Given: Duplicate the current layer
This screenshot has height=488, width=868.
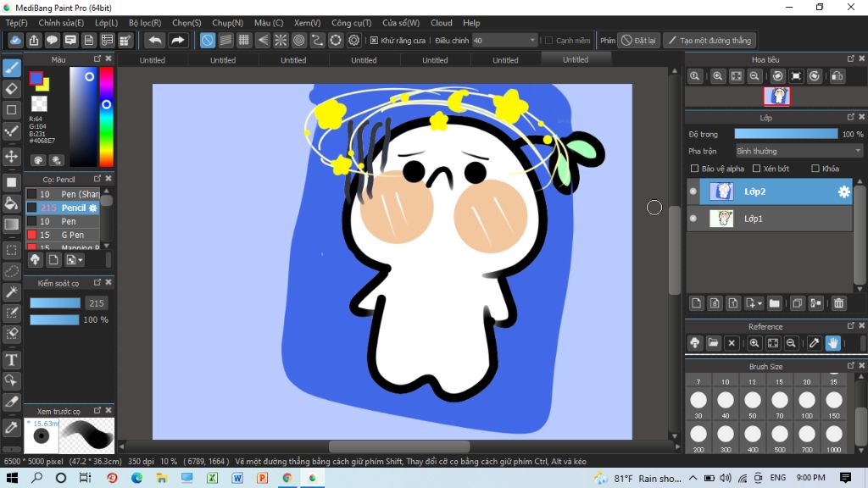Looking at the screenshot, I should 797,303.
